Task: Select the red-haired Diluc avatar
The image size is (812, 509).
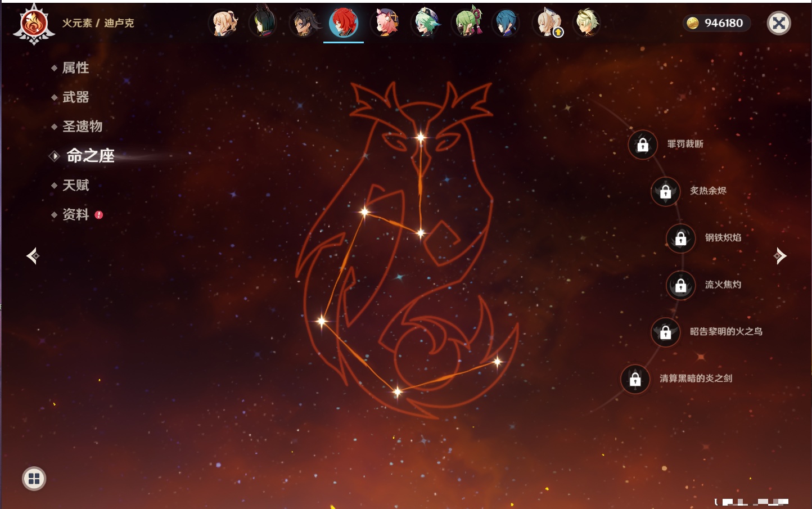Action: (x=344, y=23)
